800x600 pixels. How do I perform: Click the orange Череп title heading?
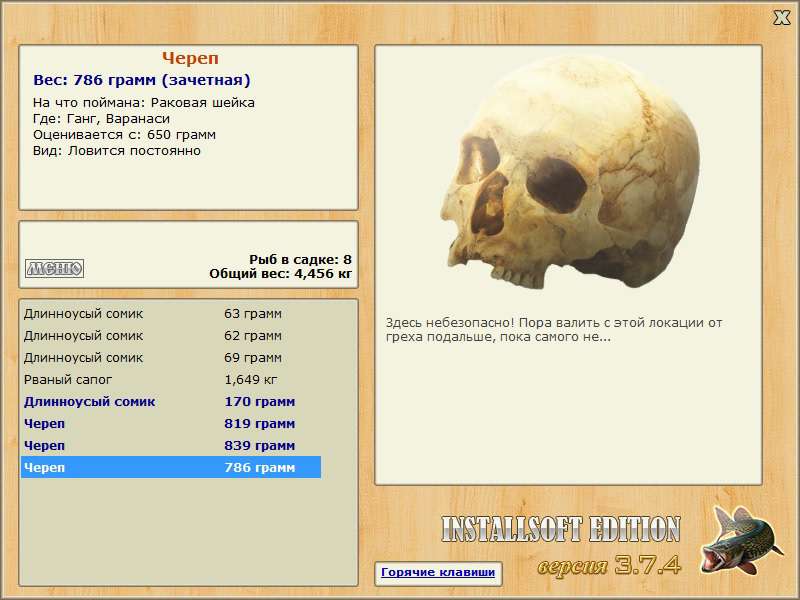pyautogui.click(x=190, y=58)
